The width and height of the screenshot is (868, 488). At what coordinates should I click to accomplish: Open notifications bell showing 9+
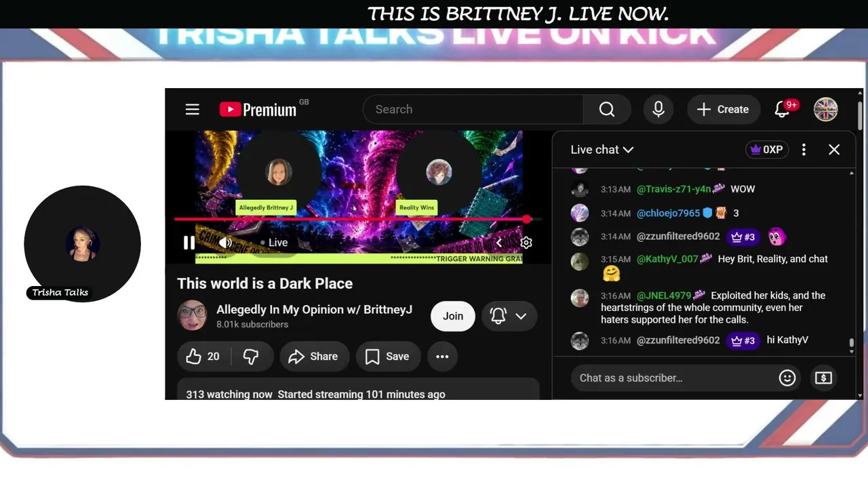pos(783,109)
